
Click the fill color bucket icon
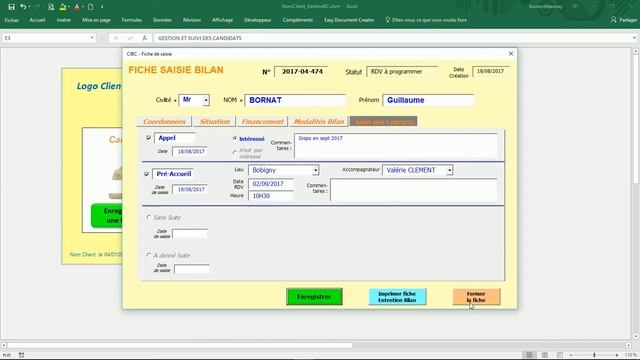point(63,7)
